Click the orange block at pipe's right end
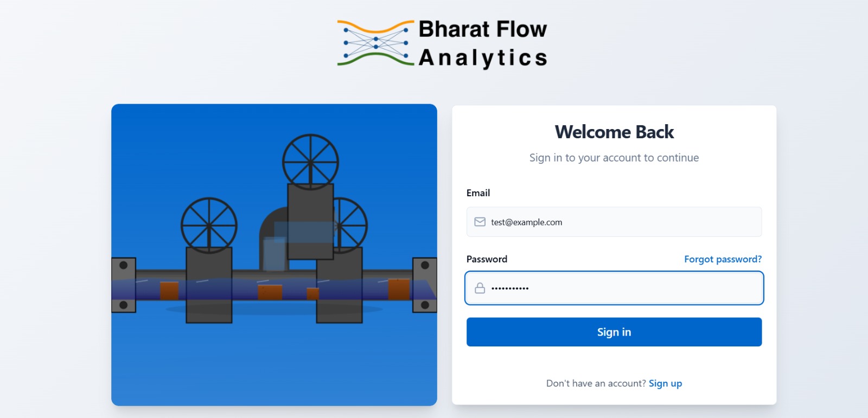868x418 pixels. [x=399, y=289]
